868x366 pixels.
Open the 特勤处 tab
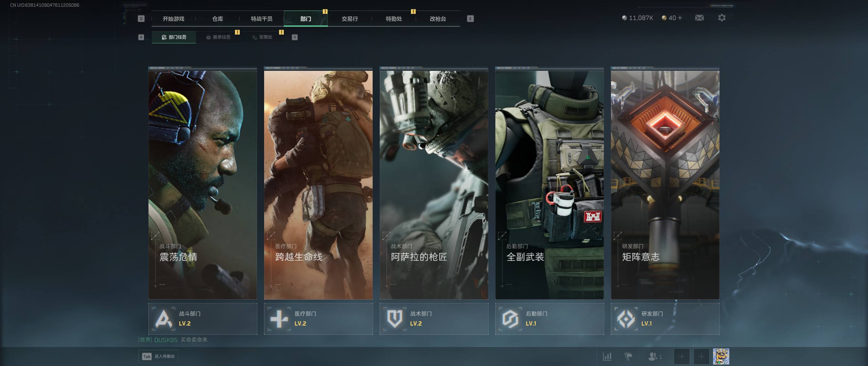(x=394, y=19)
